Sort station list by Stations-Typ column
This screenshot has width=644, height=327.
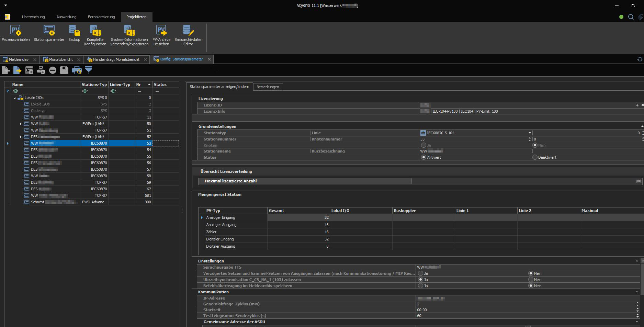[94, 84]
